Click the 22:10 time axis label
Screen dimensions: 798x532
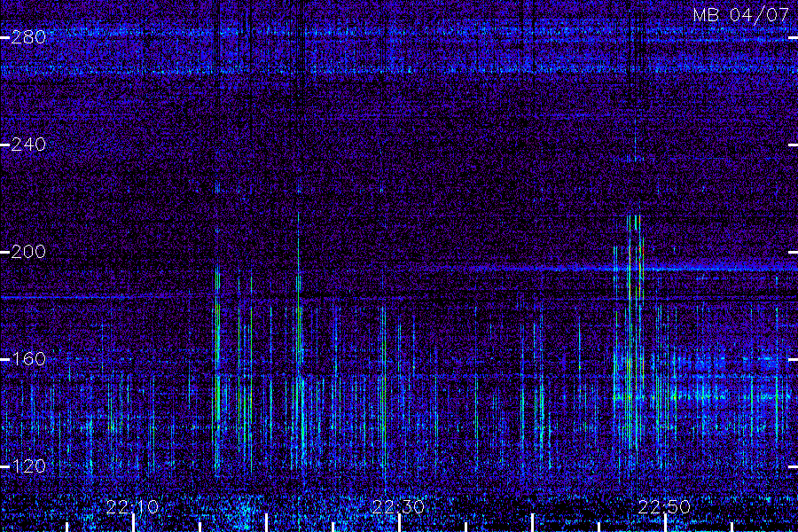click(x=132, y=507)
